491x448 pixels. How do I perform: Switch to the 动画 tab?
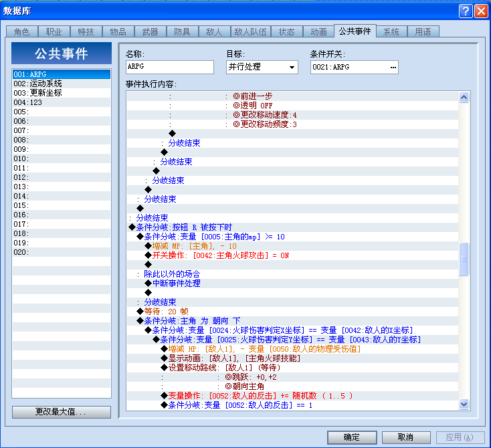point(318,31)
